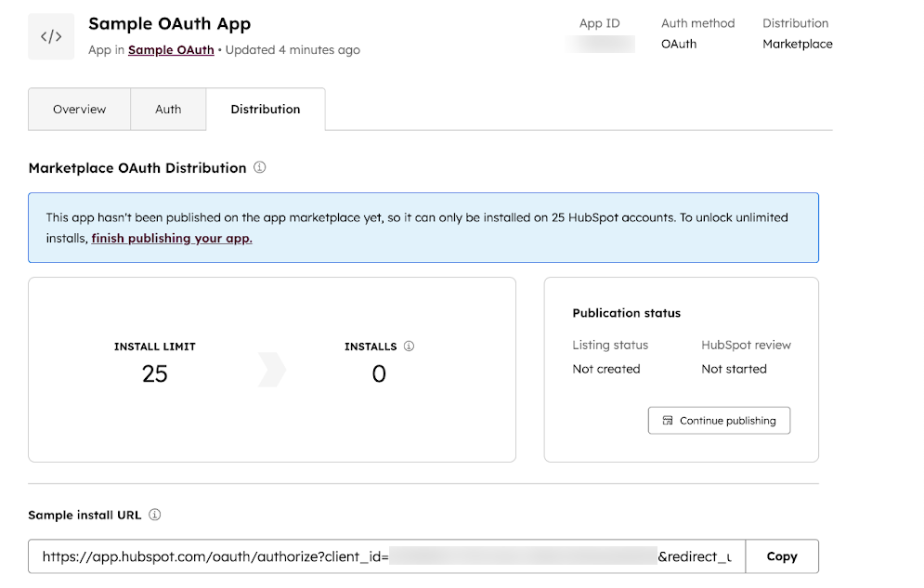Click the app code icon next to Sample OAuth App

[51, 36]
